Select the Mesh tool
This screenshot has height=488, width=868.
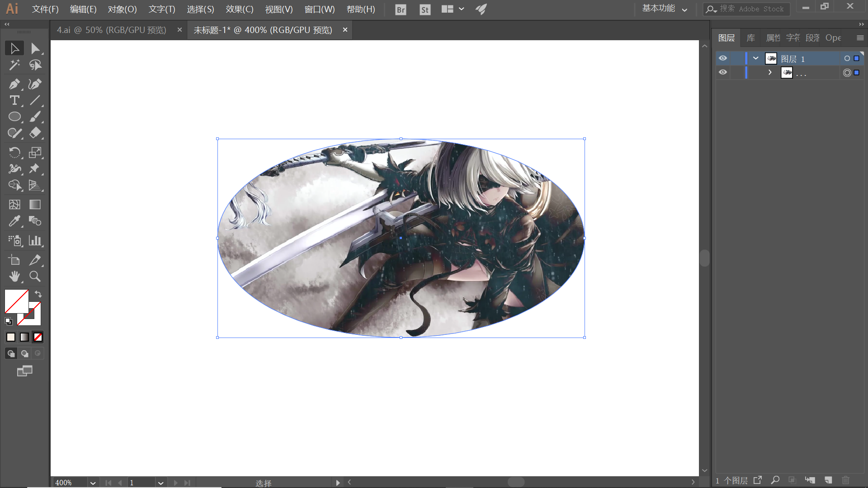[x=14, y=205]
